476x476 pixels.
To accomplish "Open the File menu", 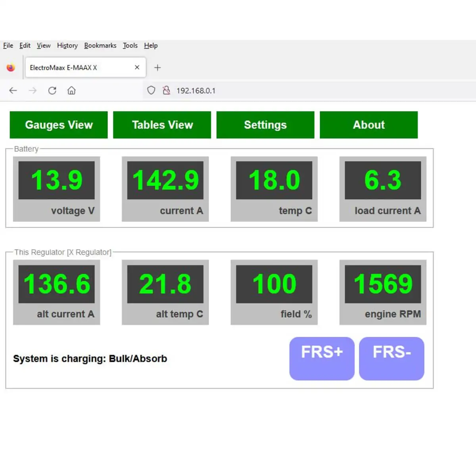I will (x=8, y=46).
